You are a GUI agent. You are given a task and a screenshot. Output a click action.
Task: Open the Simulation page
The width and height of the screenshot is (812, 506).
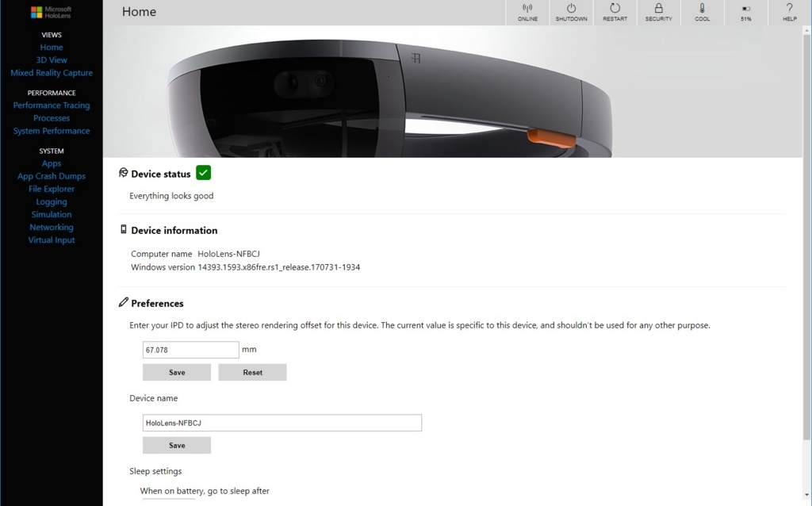click(x=52, y=214)
